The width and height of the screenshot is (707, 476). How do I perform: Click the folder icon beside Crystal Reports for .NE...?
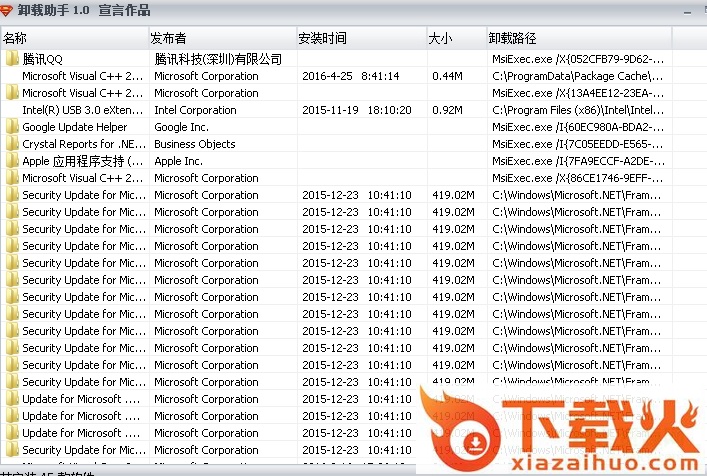coord(12,144)
